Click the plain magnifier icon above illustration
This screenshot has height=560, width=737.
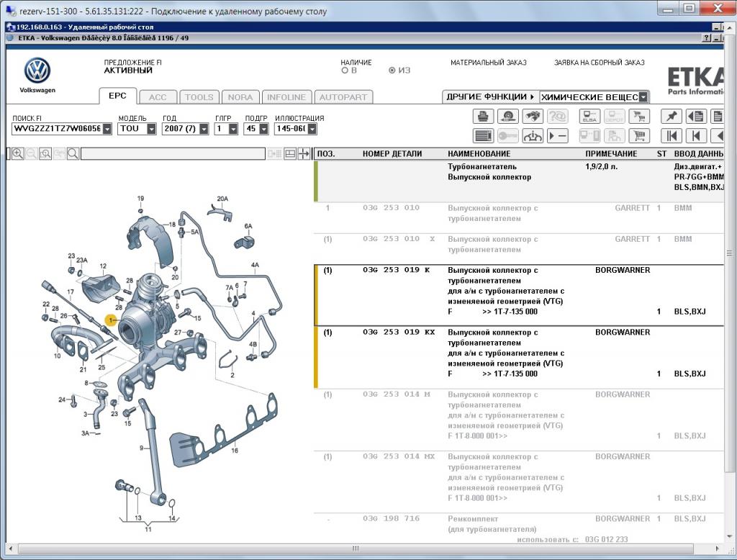coord(73,153)
